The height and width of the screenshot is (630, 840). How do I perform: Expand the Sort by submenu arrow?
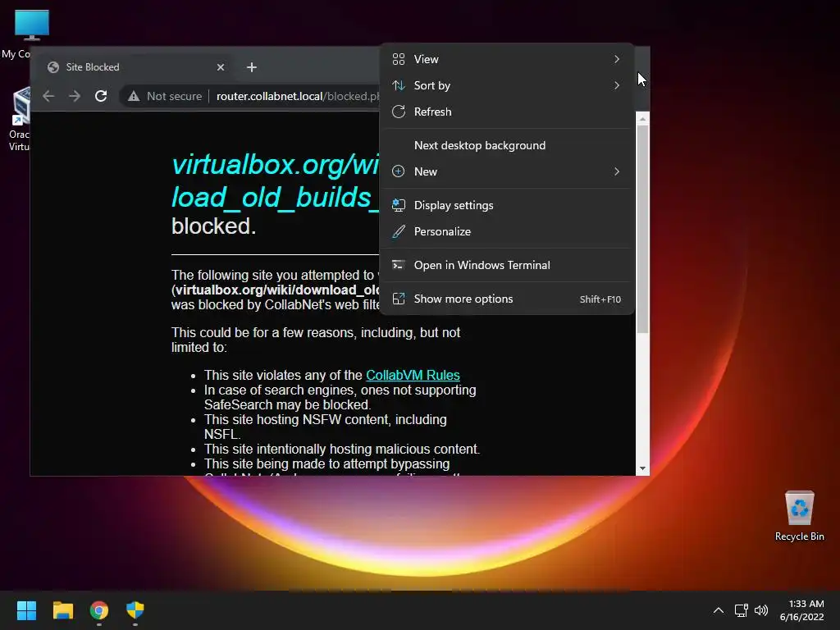click(617, 85)
